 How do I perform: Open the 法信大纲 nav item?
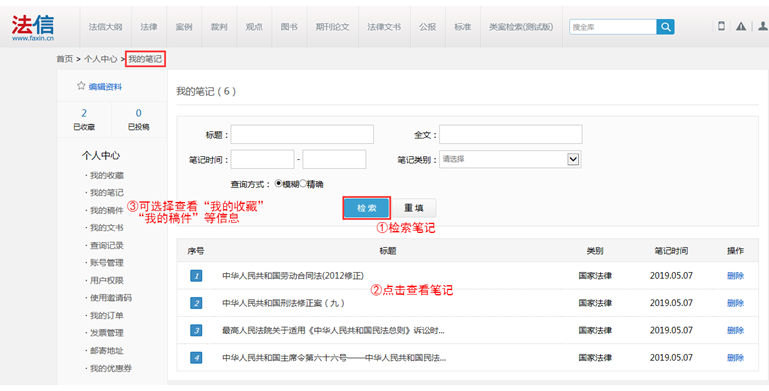click(x=105, y=27)
